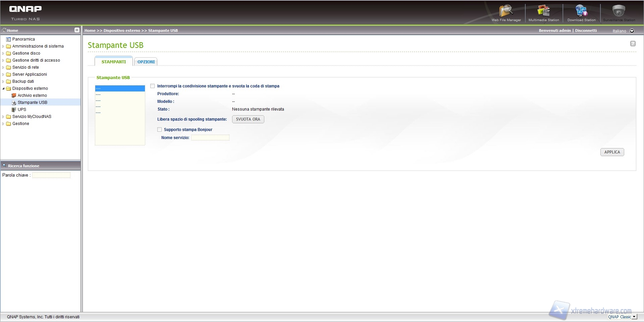The height and width of the screenshot is (322, 644).
Task: Open Web File Manager icon
Action: [506, 11]
